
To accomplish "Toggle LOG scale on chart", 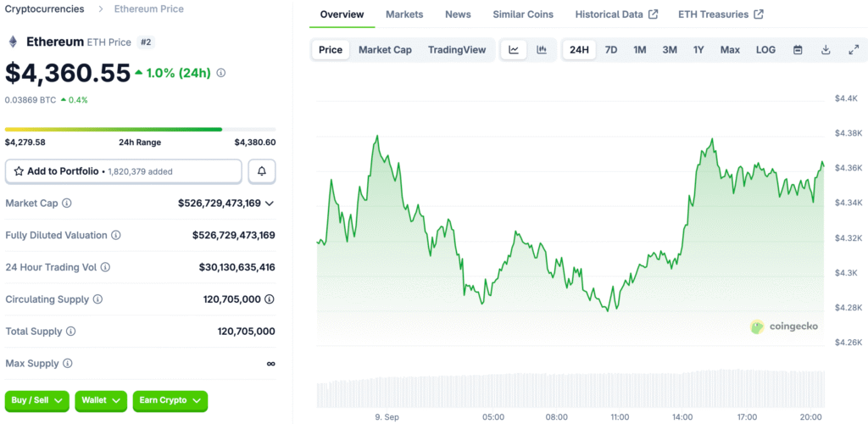I will 765,50.
